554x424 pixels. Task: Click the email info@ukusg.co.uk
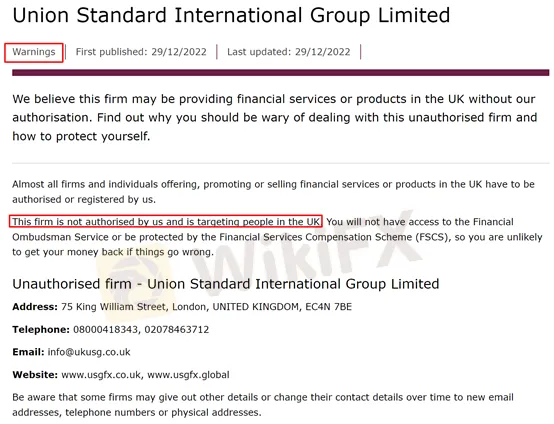(x=89, y=352)
